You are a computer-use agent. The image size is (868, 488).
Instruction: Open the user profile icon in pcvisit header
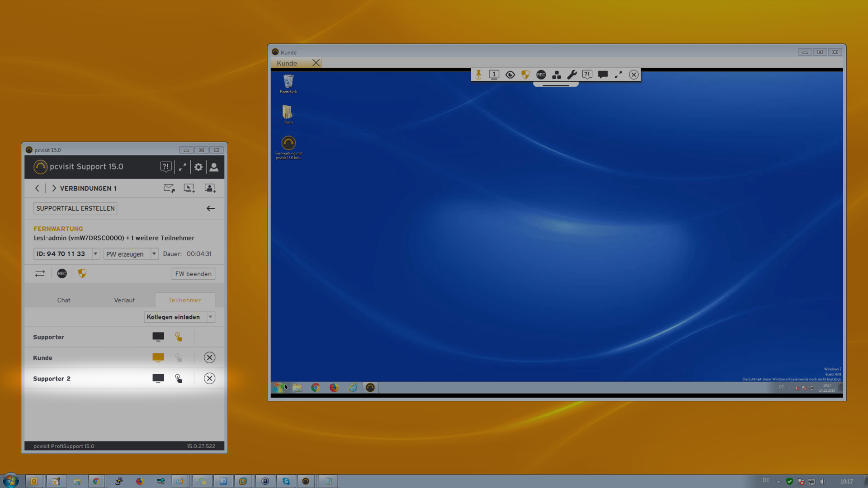pos(214,167)
